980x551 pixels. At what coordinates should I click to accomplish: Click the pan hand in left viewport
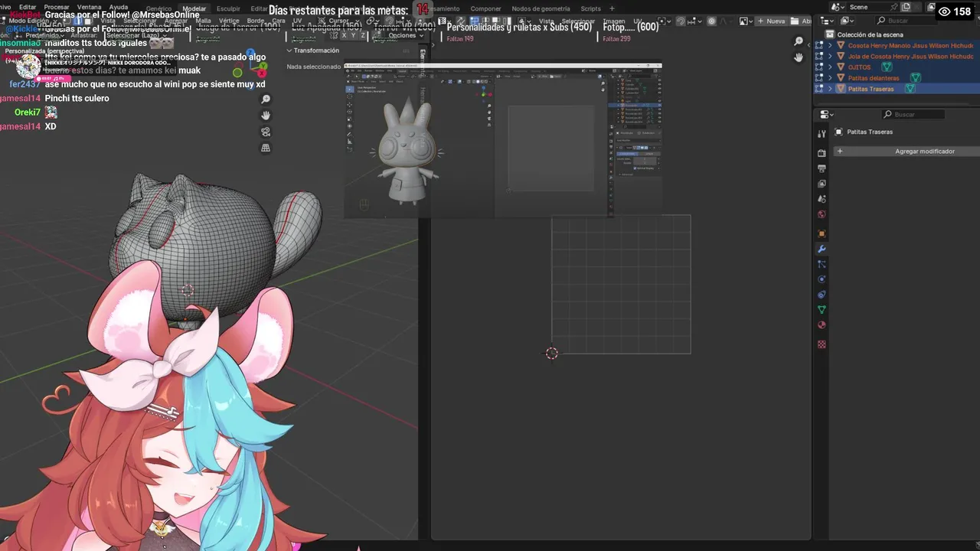click(x=266, y=116)
